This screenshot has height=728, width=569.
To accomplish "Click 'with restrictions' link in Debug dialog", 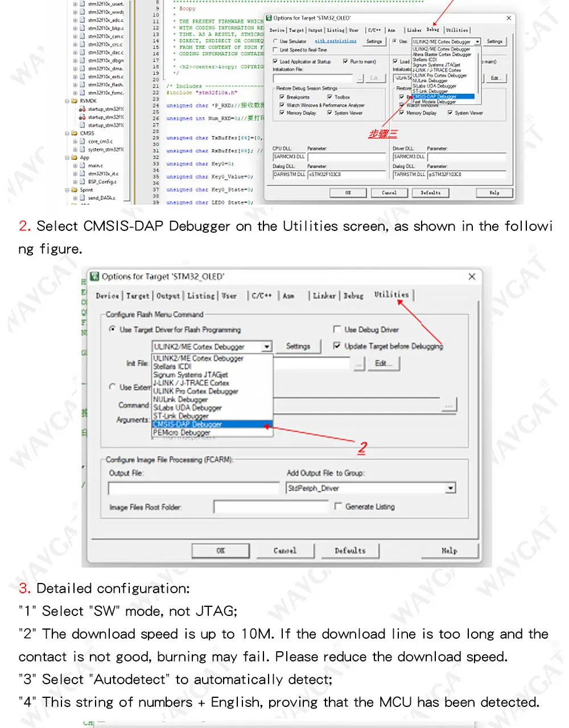I will 336,42.
